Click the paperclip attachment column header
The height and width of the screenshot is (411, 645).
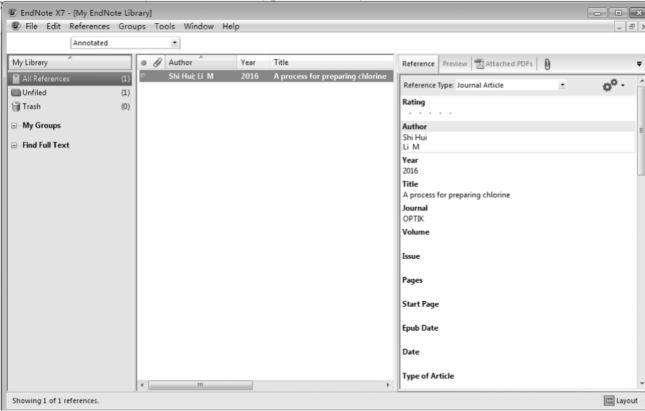(157, 63)
